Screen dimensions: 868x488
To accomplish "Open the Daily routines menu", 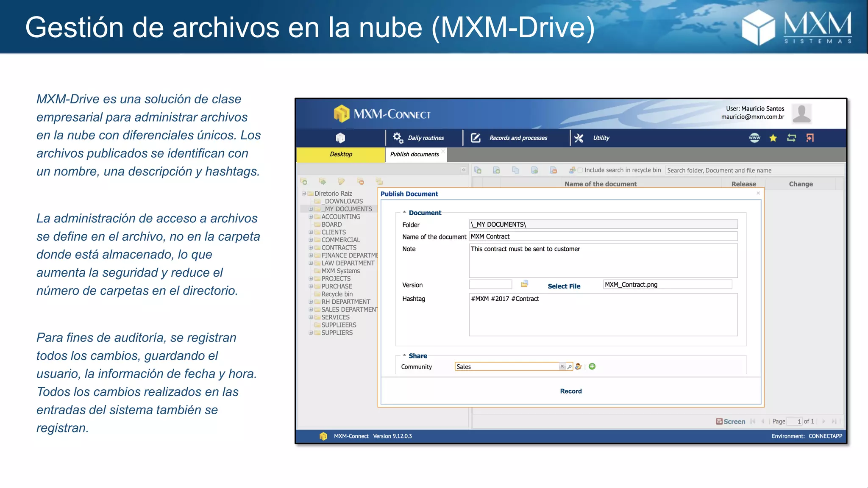I will coord(418,138).
